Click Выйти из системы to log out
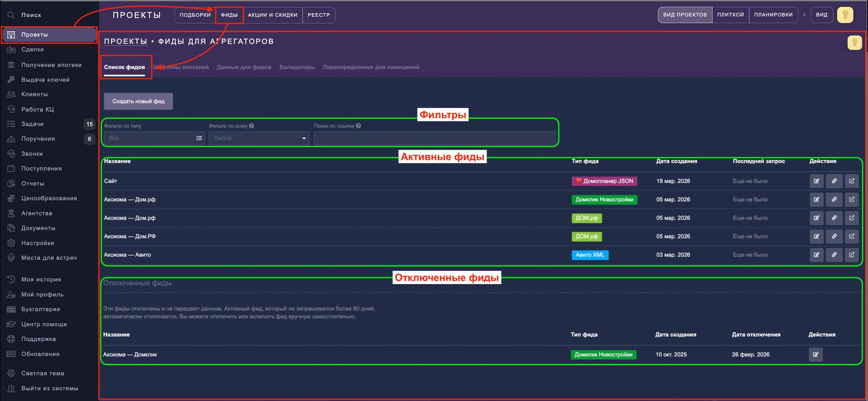This screenshot has width=868, height=401. pyautogui.click(x=49, y=388)
